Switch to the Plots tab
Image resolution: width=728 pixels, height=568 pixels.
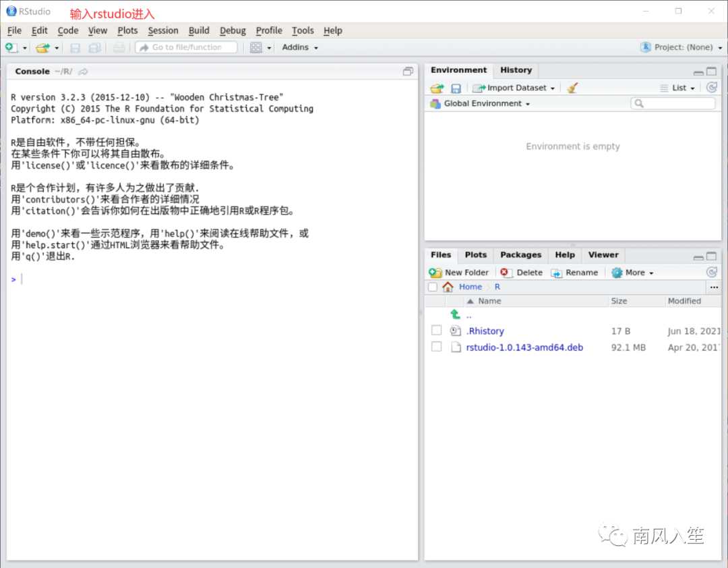[x=475, y=255]
